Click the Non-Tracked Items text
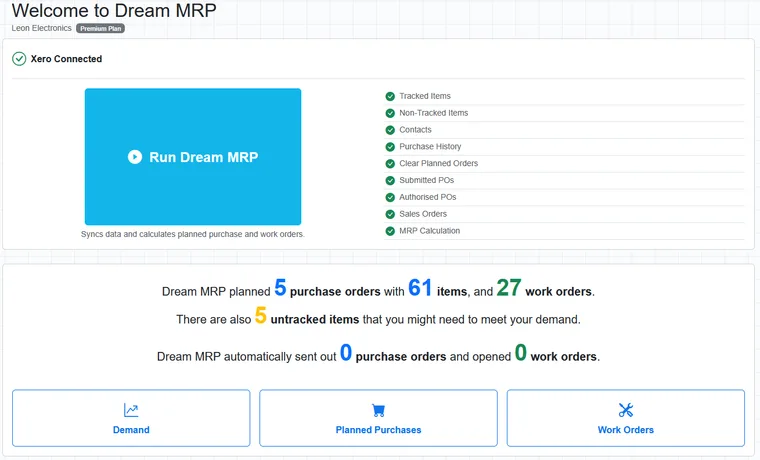 click(x=434, y=113)
